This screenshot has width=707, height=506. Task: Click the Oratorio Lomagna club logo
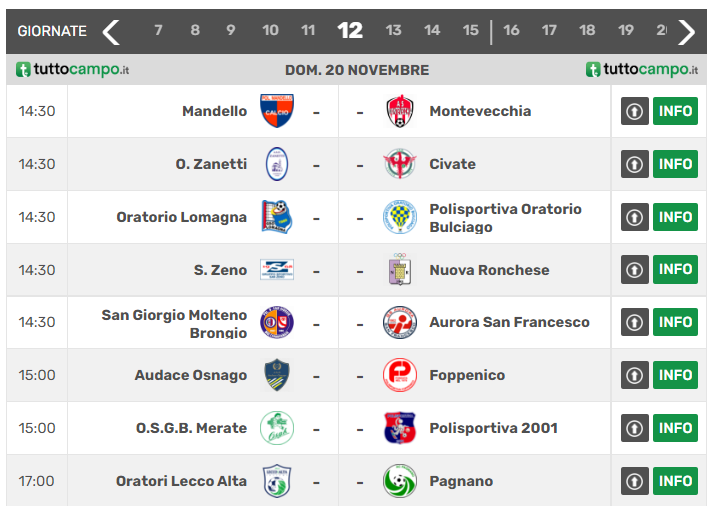point(277,217)
